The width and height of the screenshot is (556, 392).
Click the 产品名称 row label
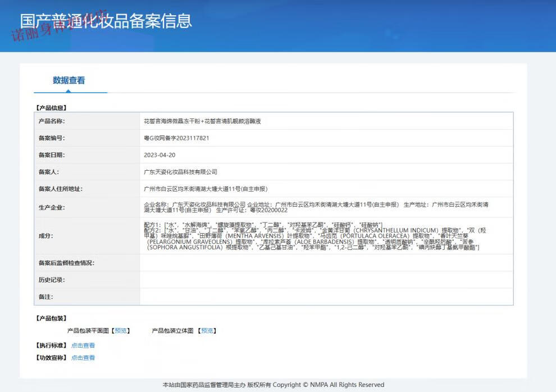point(52,121)
